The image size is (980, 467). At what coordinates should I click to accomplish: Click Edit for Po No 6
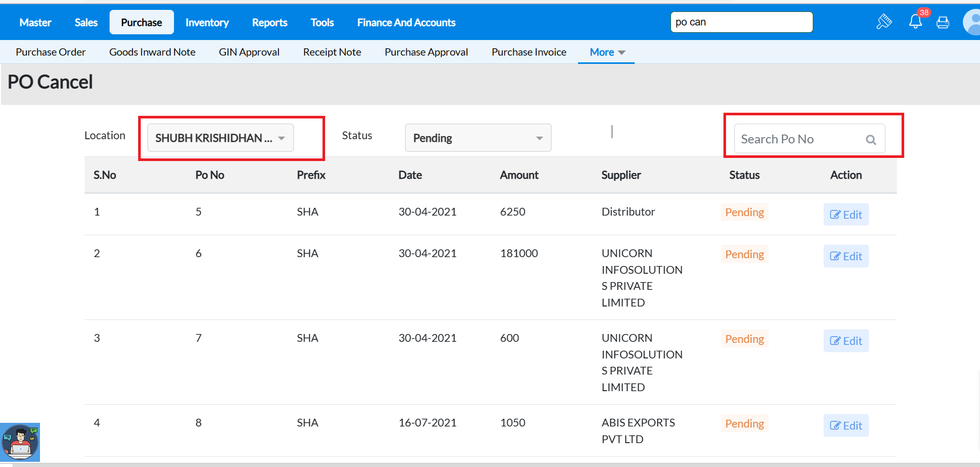tap(845, 256)
